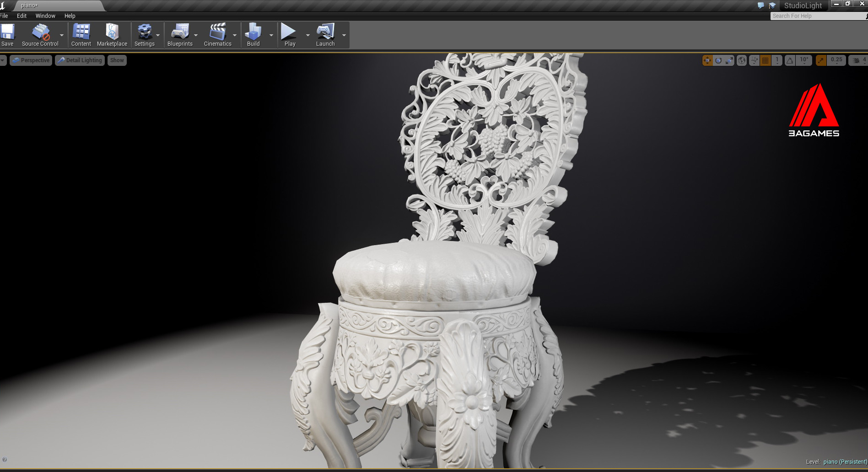The height and width of the screenshot is (472, 868).
Task: Open the Edit menu
Action: [22, 16]
